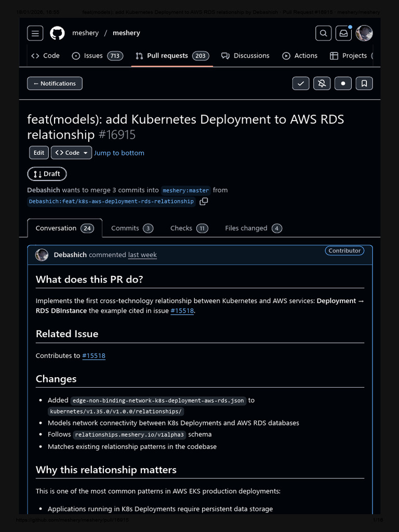Mark notification as done with checkmark
The width and height of the screenshot is (399, 532).
[301, 84]
